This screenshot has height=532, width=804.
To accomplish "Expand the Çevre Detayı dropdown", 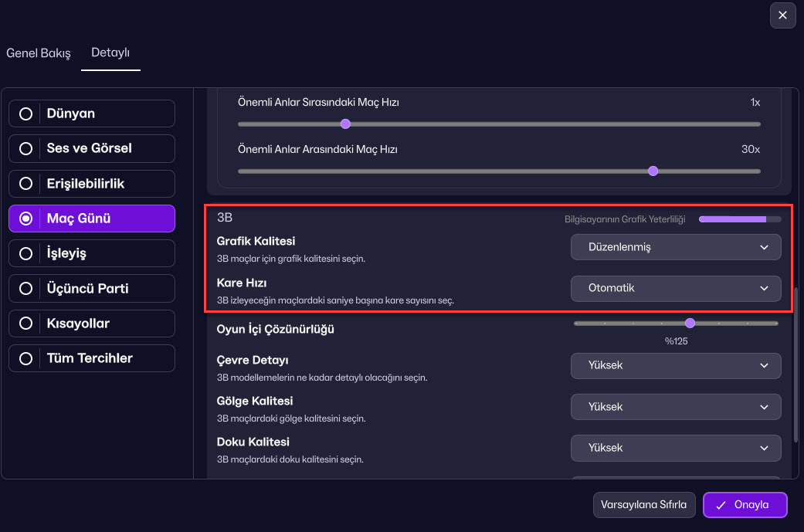I will click(x=675, y=365).
